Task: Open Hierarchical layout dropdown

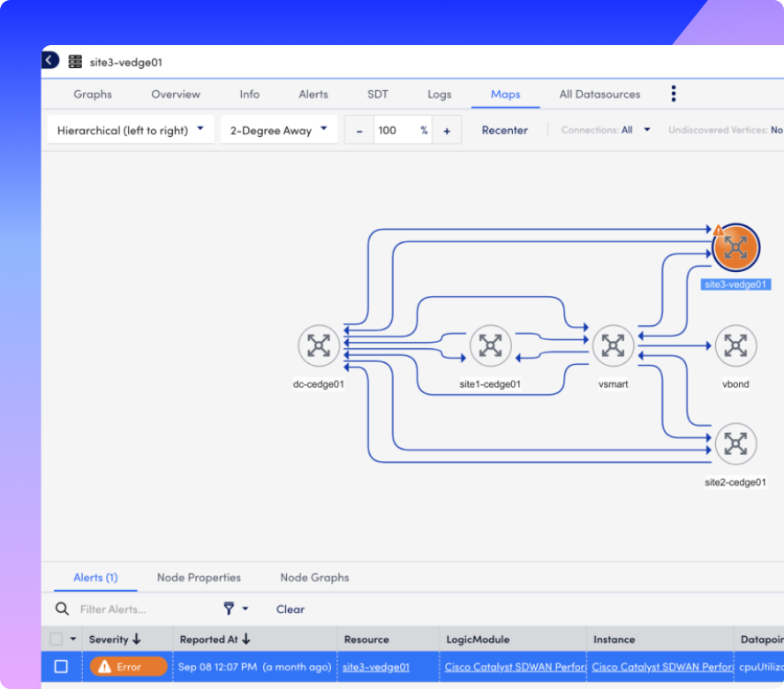Action: pyautogui.click(x=131, y=130)
